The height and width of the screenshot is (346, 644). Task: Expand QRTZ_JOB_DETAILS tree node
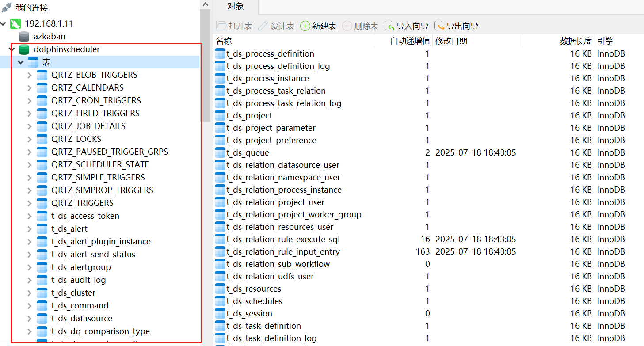pos(29,126)
